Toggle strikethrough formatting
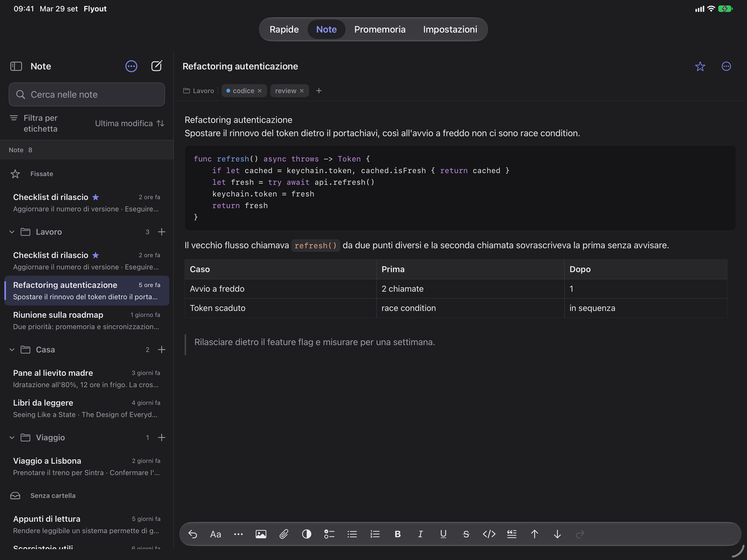 [x=466, y=534]
